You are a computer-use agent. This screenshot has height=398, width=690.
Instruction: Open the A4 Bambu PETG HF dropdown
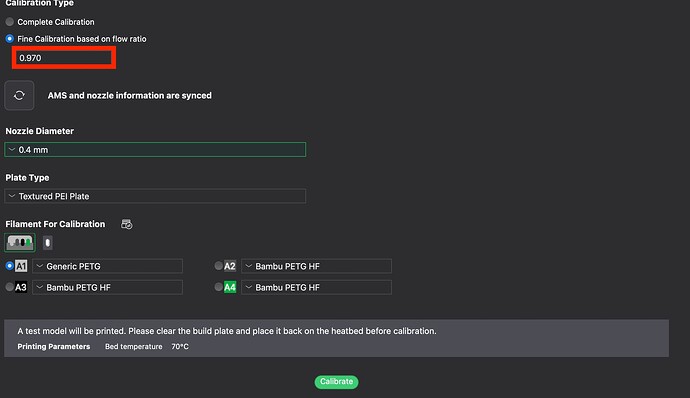pos(316,287)
